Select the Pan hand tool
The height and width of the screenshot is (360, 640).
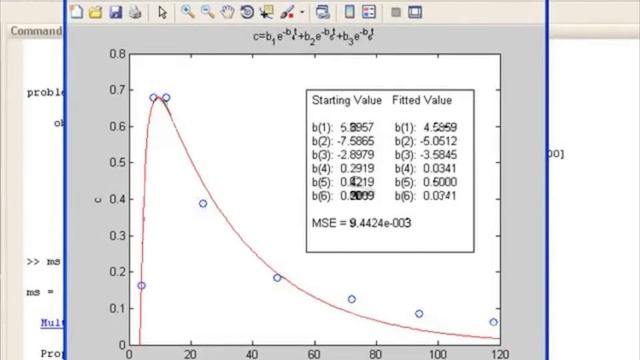[x=227, y=12]
